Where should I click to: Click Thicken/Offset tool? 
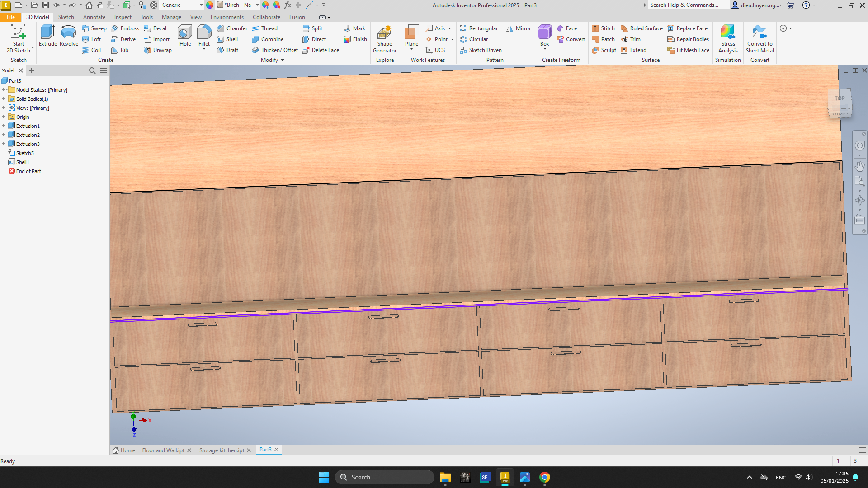275,50
